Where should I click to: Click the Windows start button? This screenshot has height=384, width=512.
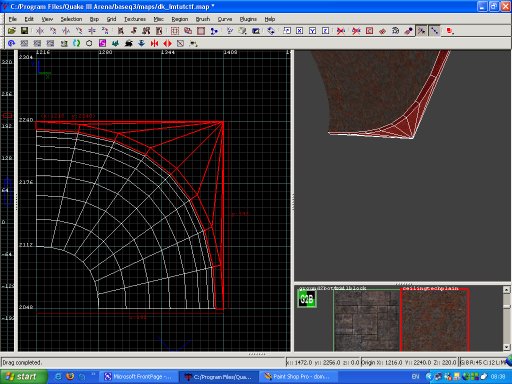pyautogui.click(x=23, y=377)
